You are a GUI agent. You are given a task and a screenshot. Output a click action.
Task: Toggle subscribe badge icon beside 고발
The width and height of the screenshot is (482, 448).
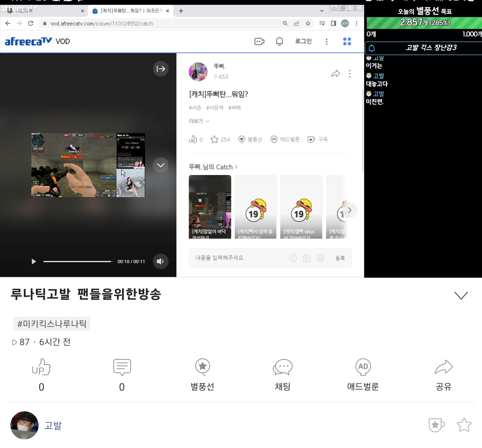(x=436, y=425)
